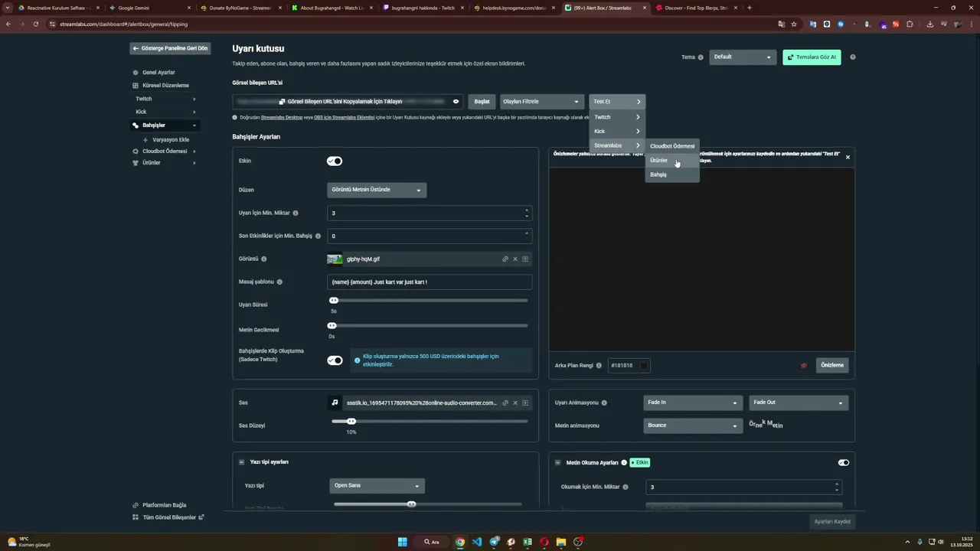Click info icon beside Okumak İçin Min. Miktar
Image resolution: width=980 pixels, height=551 pixels.
(626, 487)
